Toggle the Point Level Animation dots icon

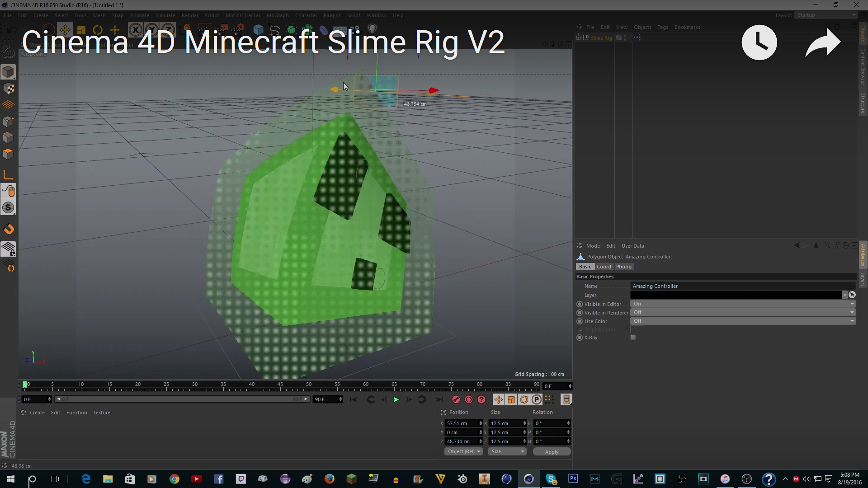(549, 399)
